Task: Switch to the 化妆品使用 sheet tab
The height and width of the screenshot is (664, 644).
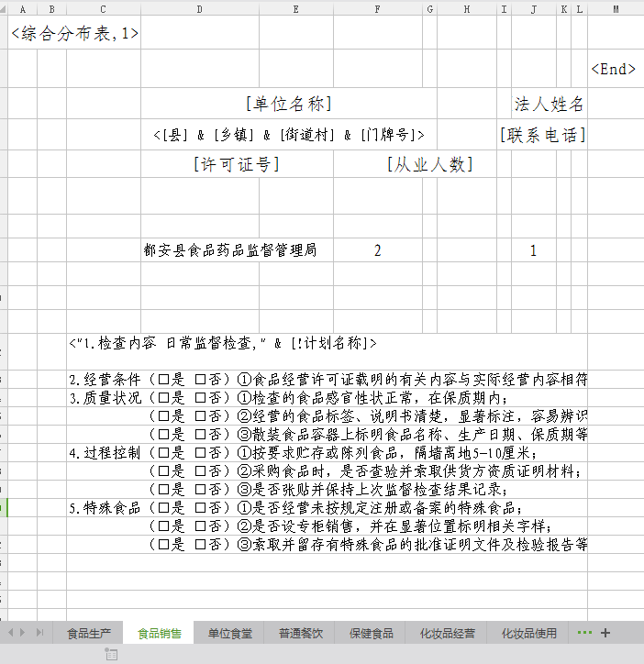Action: [528, 633]
